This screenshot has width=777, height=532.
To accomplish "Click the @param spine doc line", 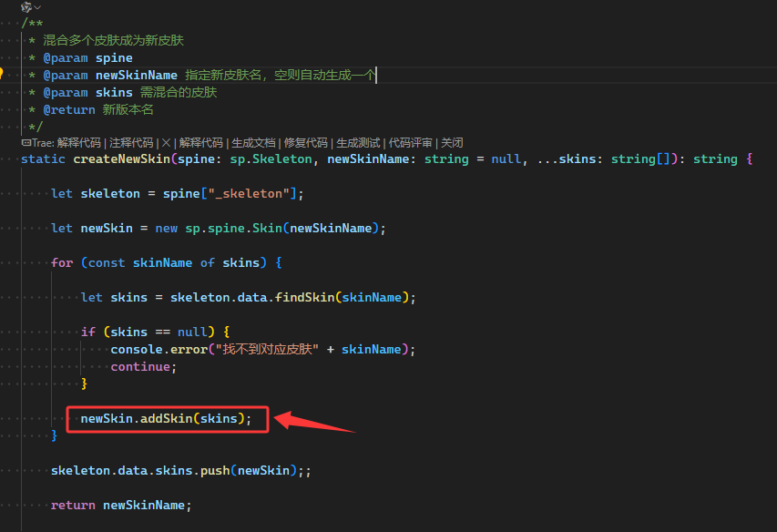I will point(87,58).
